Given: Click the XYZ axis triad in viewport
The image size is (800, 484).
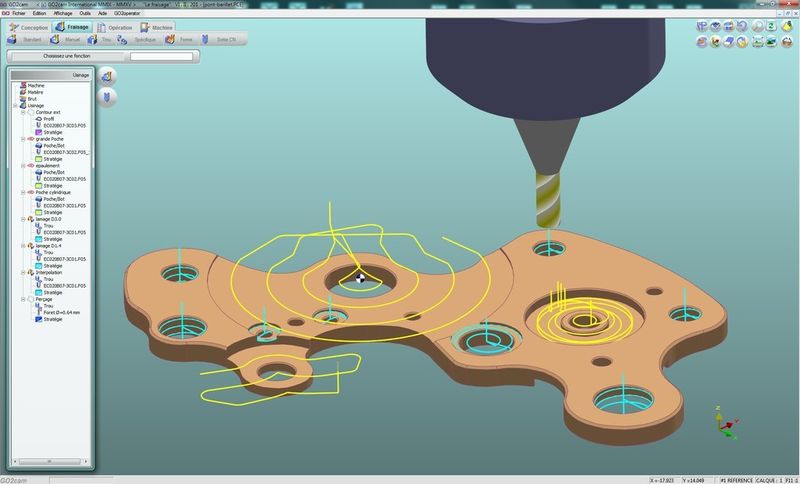Looking at the screenshot, I should coord(726,423).
